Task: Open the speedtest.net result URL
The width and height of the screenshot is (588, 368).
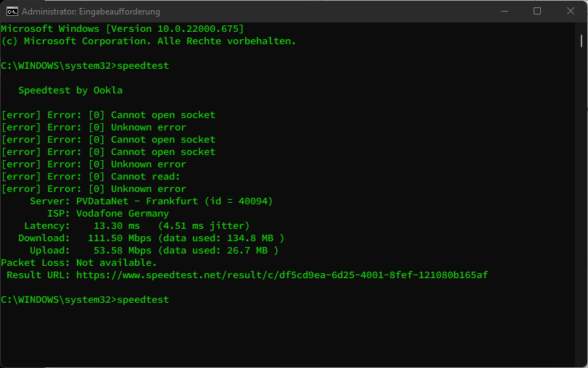Action: pos(281,275)
